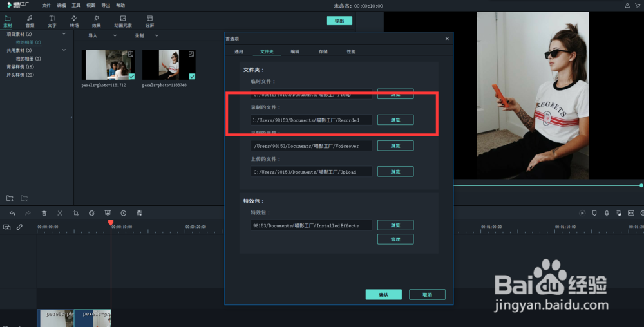
Task: Click the Upload folder path field
Action: point(311,171)
